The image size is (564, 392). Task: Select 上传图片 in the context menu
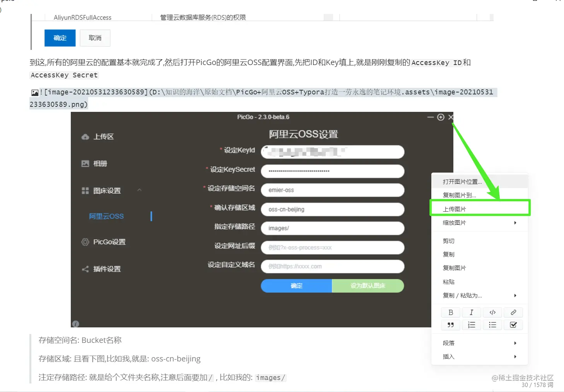coord(480,209)
